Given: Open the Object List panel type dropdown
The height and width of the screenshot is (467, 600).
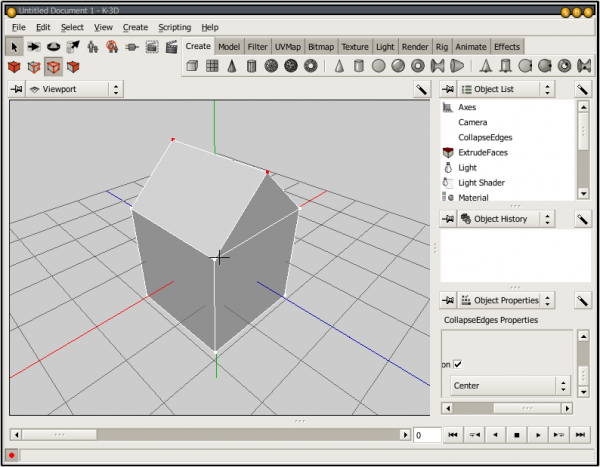Looking at the screenshot, I should click(506, 89).
